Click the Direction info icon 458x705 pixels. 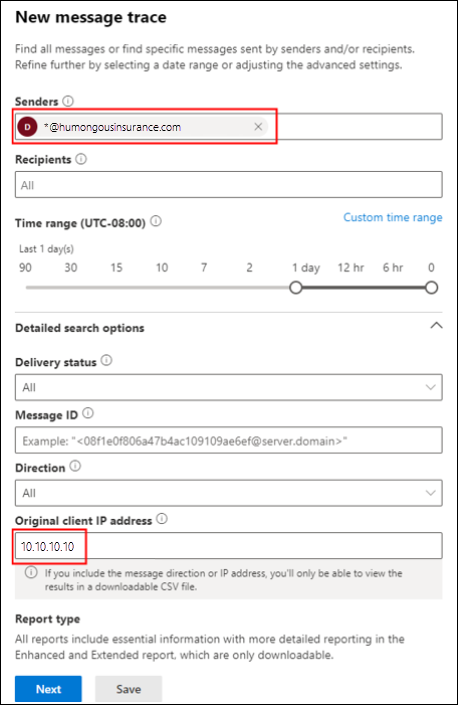coord(75,466)
